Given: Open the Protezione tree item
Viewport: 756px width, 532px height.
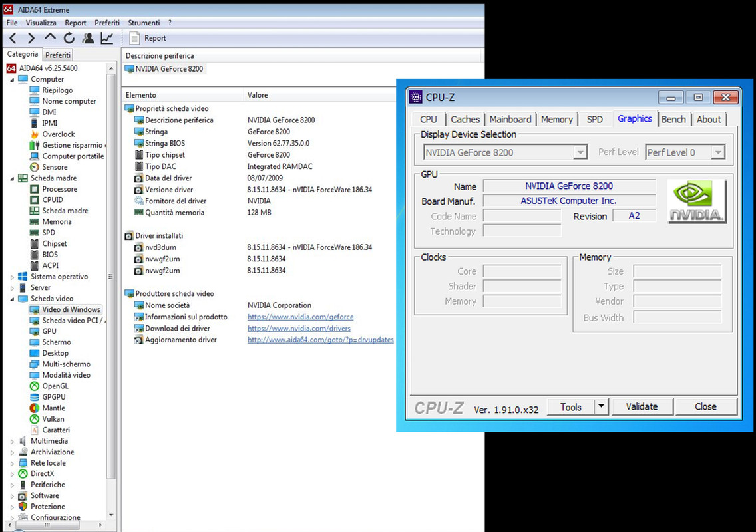Looking at the screenshot, I should coord(48,507).
